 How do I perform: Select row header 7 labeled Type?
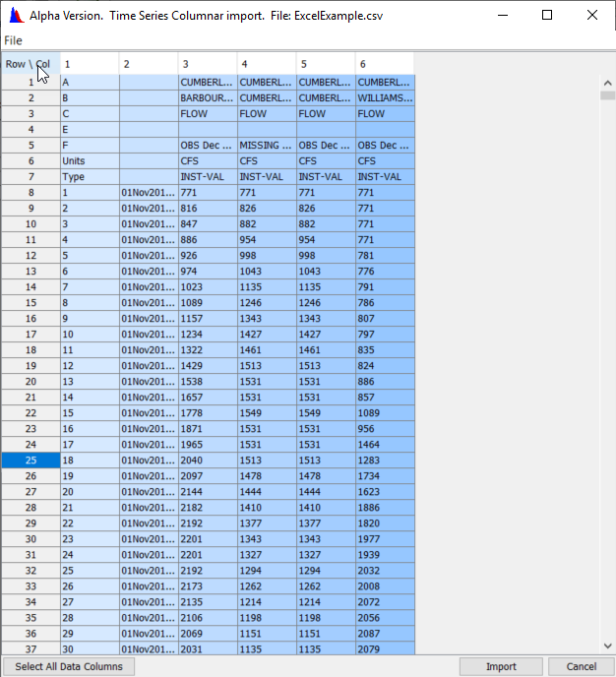[30, 176]
